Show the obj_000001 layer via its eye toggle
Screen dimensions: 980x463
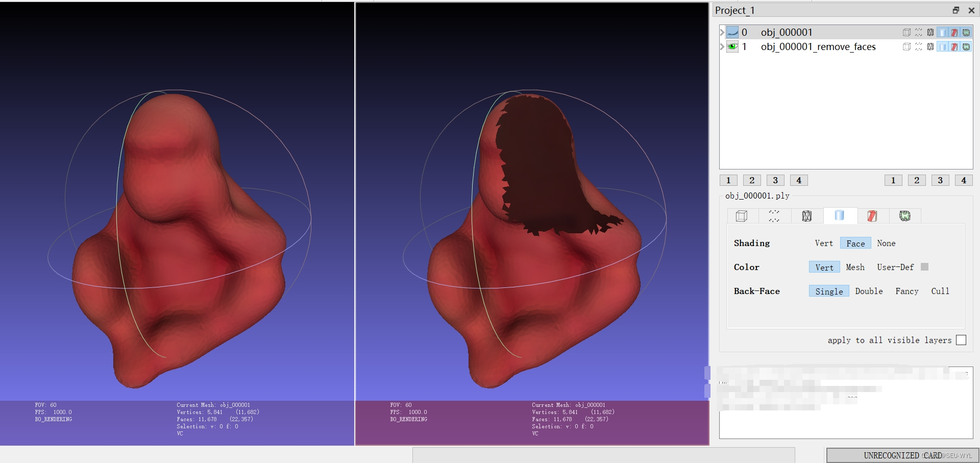[x=732, y=32]
